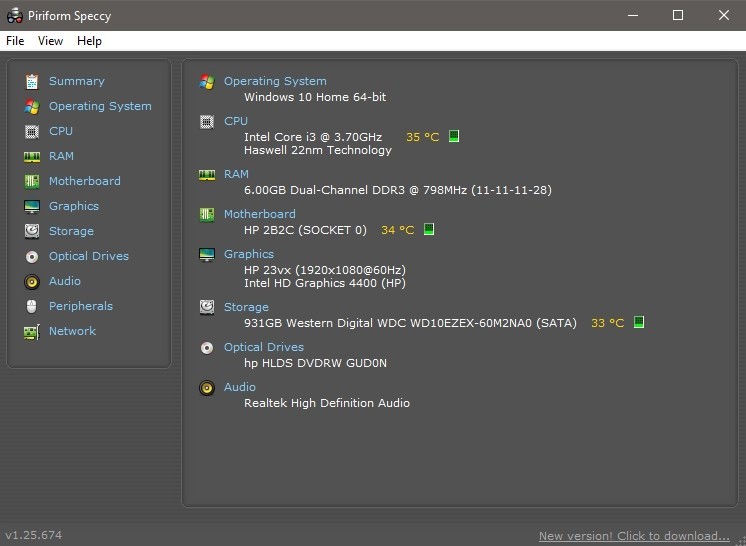Click Intel HD Graphics 4400 (HP) text
This screenshot has width=746, height=546.
325,283
